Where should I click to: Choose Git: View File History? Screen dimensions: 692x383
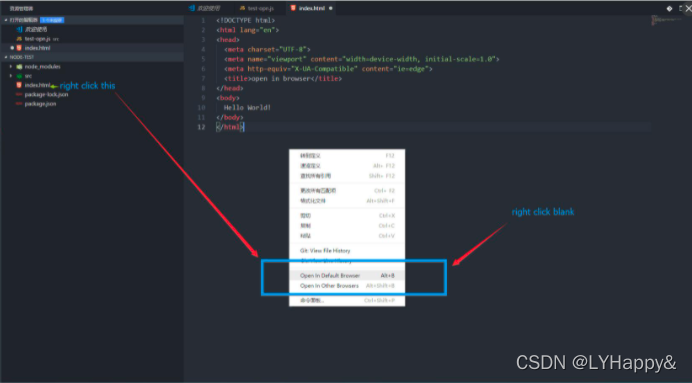tap(347, 251)
